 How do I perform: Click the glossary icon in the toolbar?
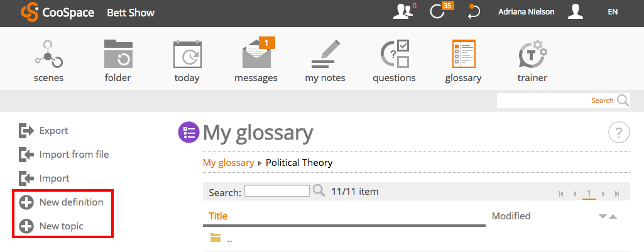[463, 55]
